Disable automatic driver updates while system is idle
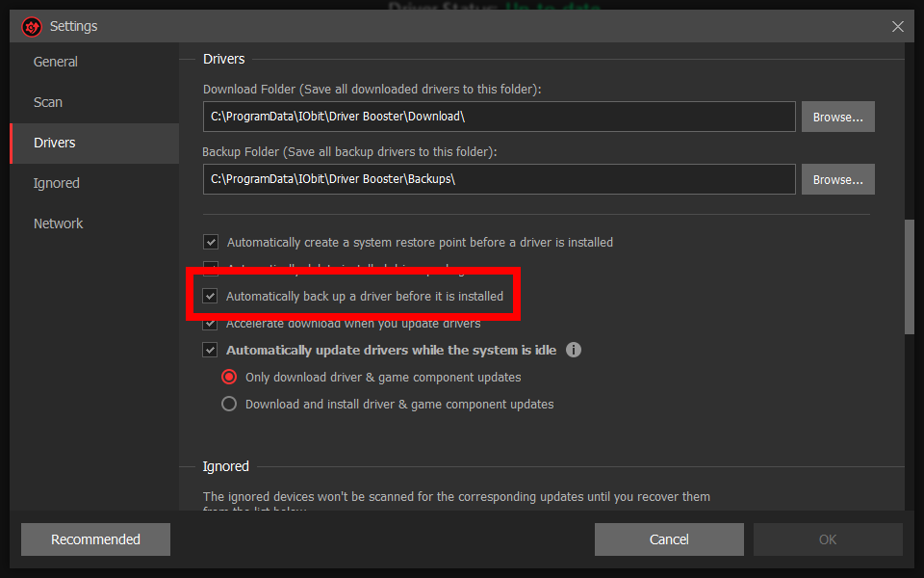The height and width of the screenshot is (578, 924). click(x=210, y=350)
